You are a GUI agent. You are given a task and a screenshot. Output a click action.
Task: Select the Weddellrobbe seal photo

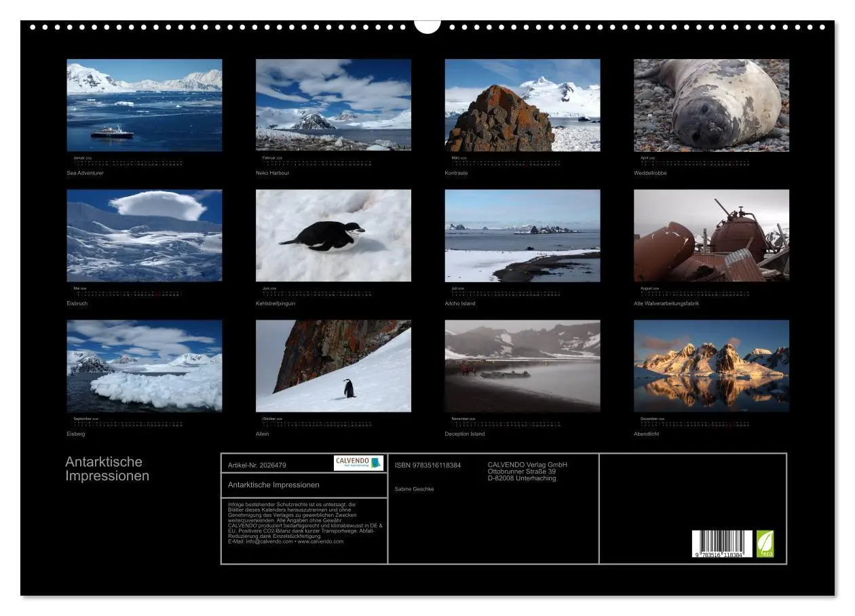pyautogui.click(x=711, y=105)
